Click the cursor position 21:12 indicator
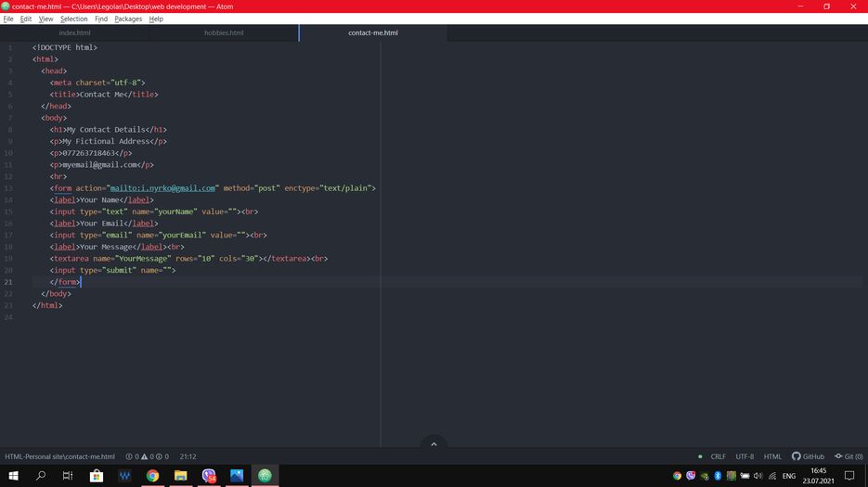 tap(188, 456)
